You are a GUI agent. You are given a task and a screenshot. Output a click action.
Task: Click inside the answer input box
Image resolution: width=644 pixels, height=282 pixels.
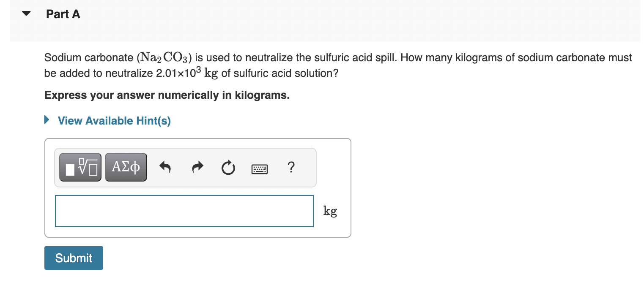(184, 211)
